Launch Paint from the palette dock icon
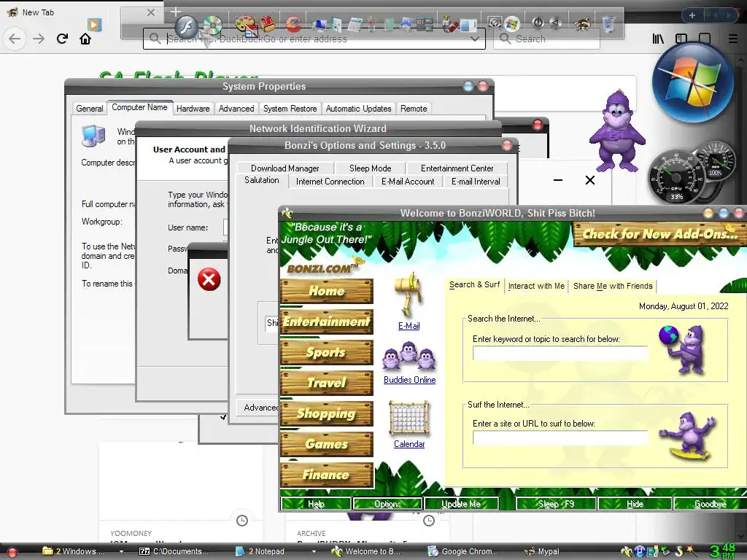This screenshot has width=747, height=560. [x=245, y=25]
